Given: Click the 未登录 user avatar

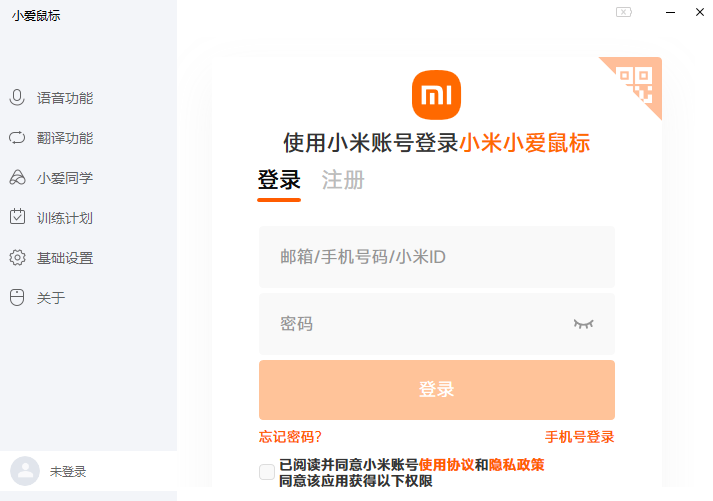Looking at the screenshot, I should point(24,471).
